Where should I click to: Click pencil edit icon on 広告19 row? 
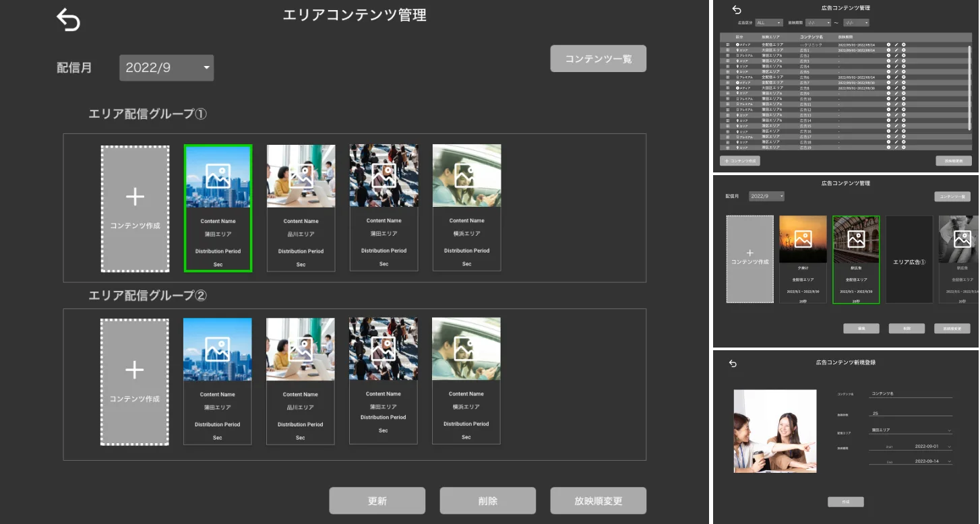click(x=896, y=148)
